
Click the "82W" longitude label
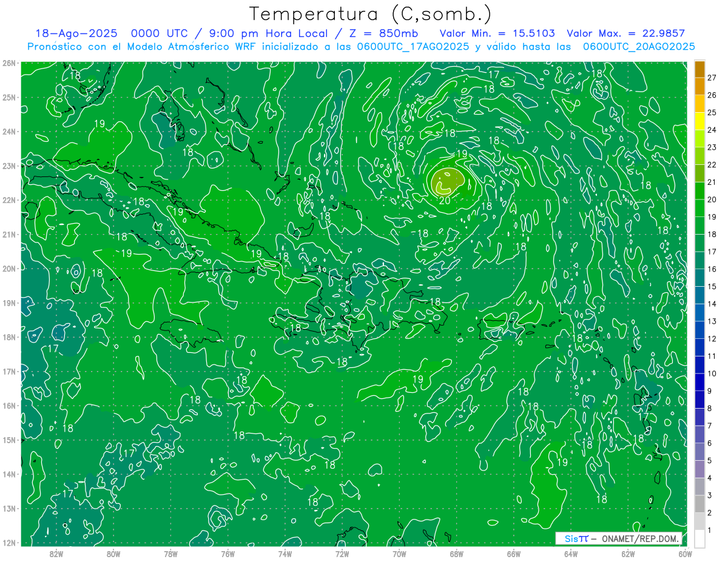coord(56,554)
